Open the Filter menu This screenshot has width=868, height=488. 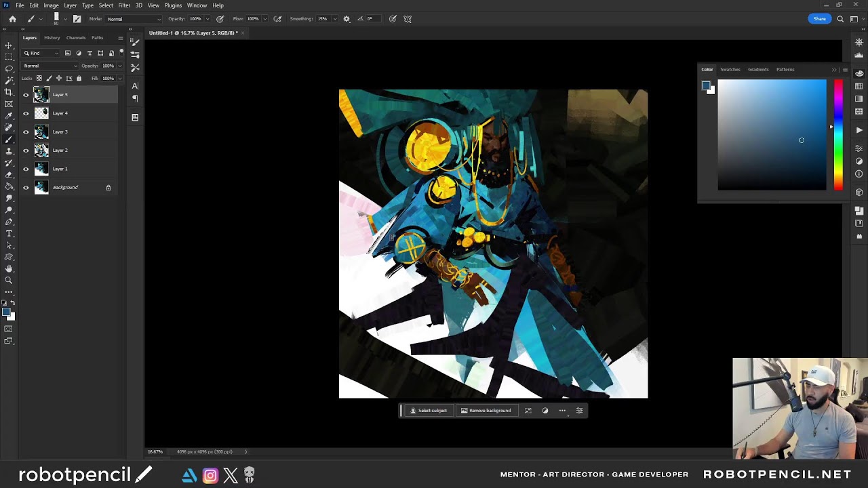point(124,5)
